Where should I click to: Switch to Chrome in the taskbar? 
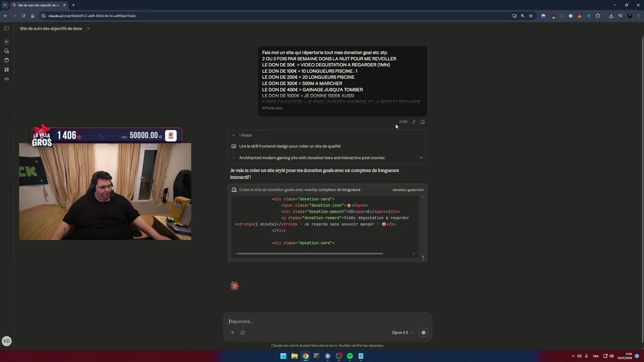(305, 356)
